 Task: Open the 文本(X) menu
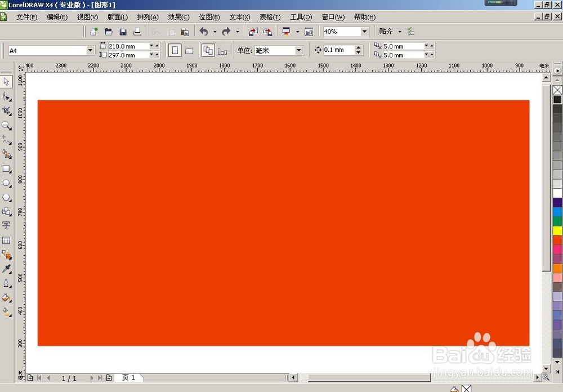click(x=239, y=17)
